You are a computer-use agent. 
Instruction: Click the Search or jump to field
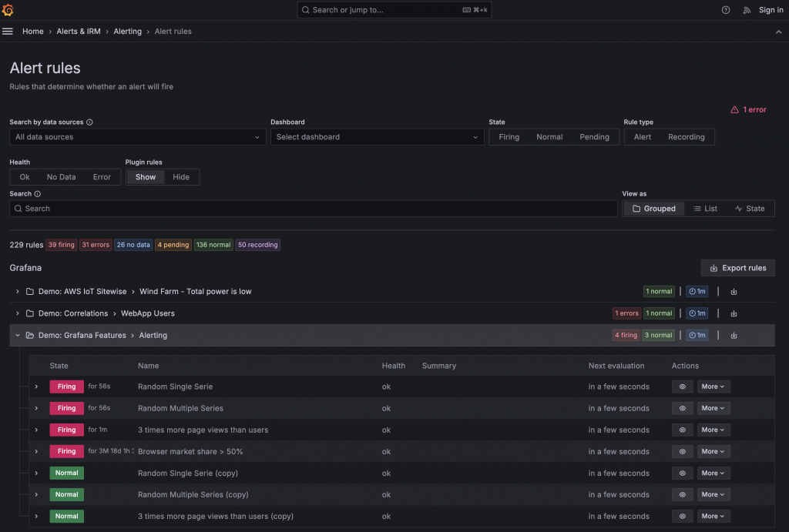coord(394,10)
